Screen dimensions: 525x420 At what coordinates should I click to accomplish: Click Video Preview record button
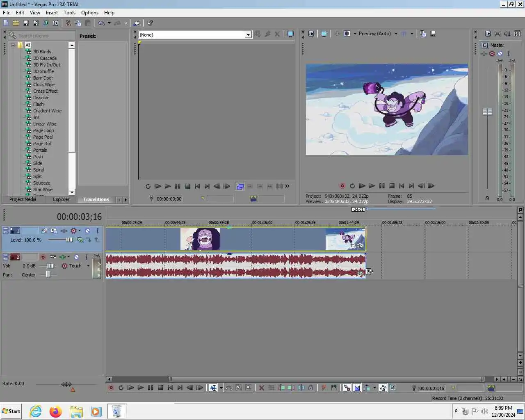[x=342, y=186]
